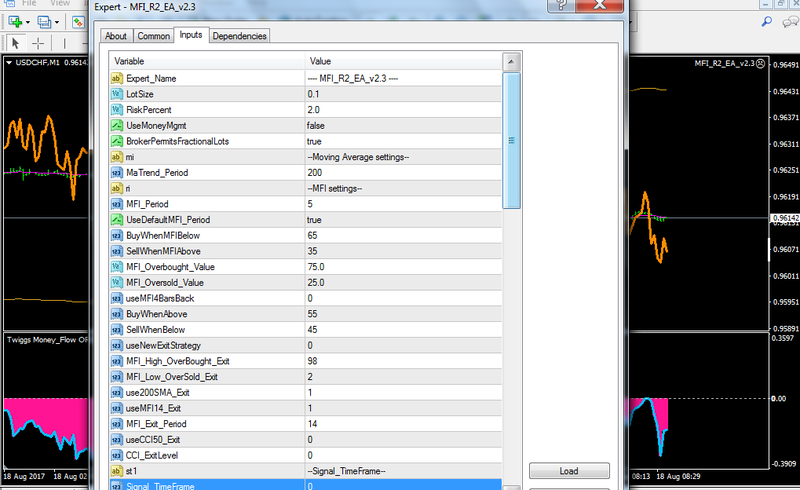The width and height of the screenshot is (800, 490).
Task: Open dropdown arrow next to new chart icon
Action: (28, 22)
